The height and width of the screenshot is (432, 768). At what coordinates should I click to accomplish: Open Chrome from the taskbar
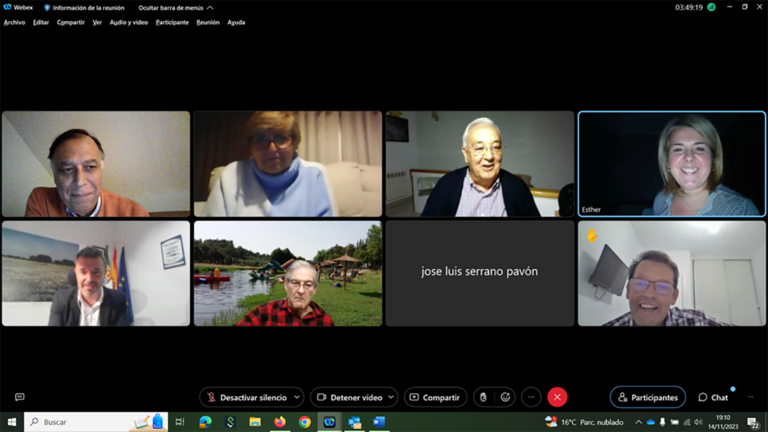click(x=304, y=422)
